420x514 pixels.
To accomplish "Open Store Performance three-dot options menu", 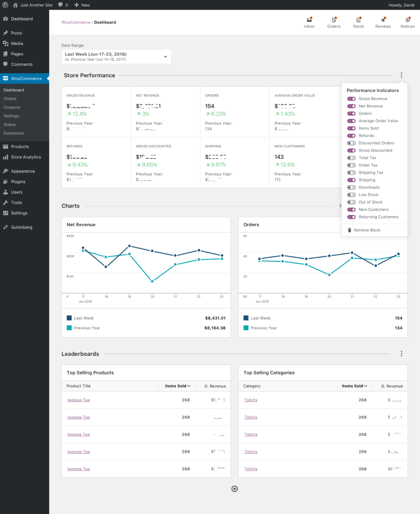I will 401,75.
